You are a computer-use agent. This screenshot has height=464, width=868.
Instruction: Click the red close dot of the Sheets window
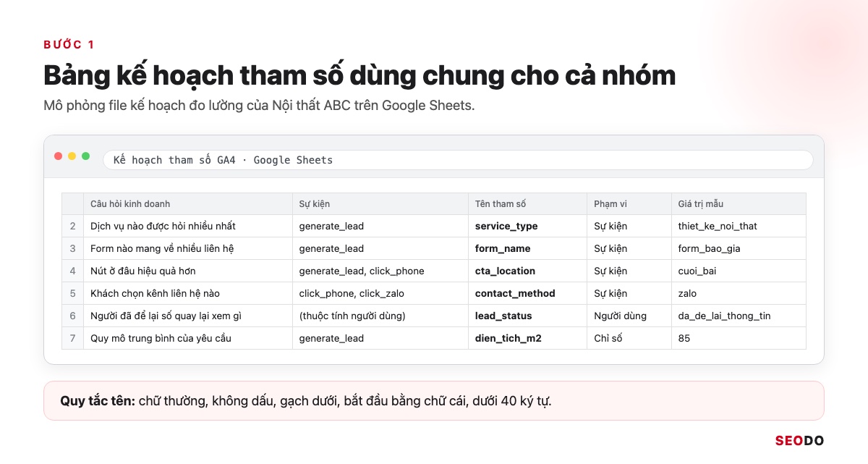[x=59, y=156]
